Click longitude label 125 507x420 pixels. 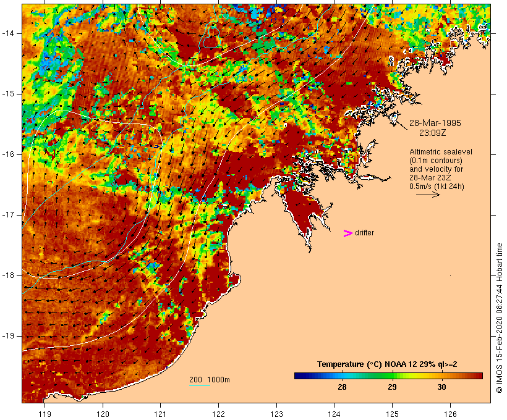coord(393,414)
